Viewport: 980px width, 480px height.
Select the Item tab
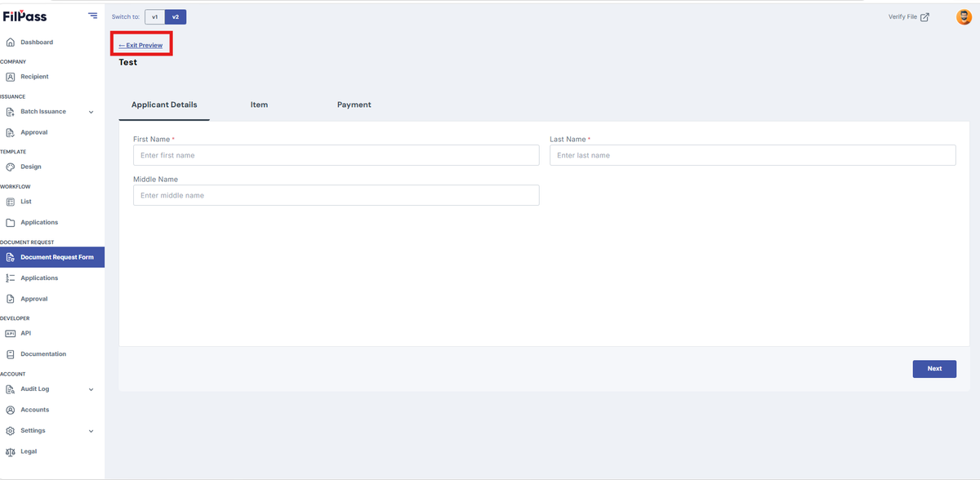click(260, 105)
